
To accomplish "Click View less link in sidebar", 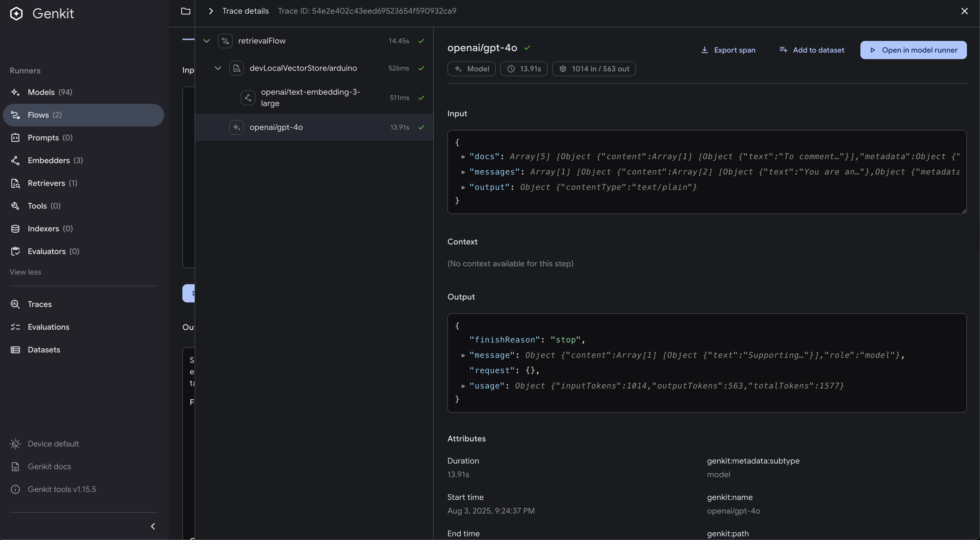I will pyautogui.click(x=26, y=272).
